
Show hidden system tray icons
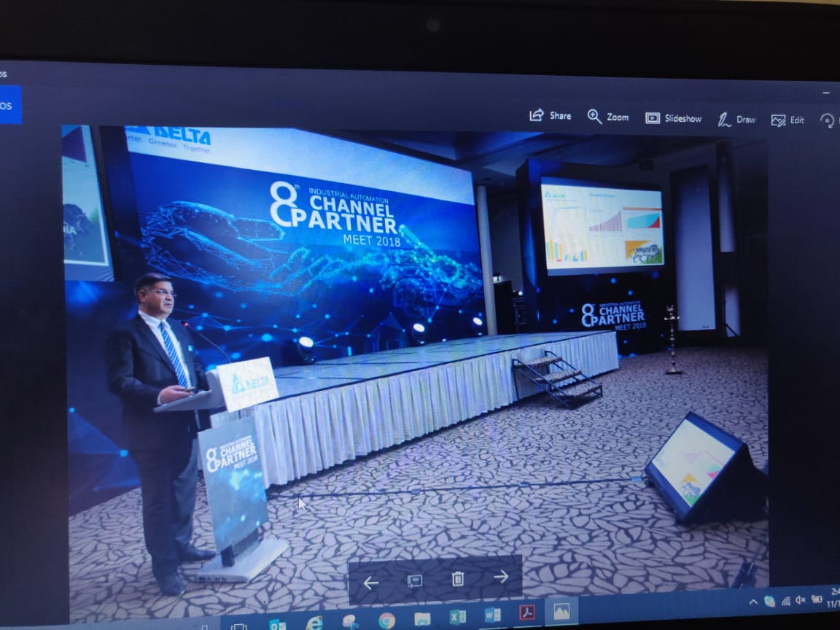point(752,602)
